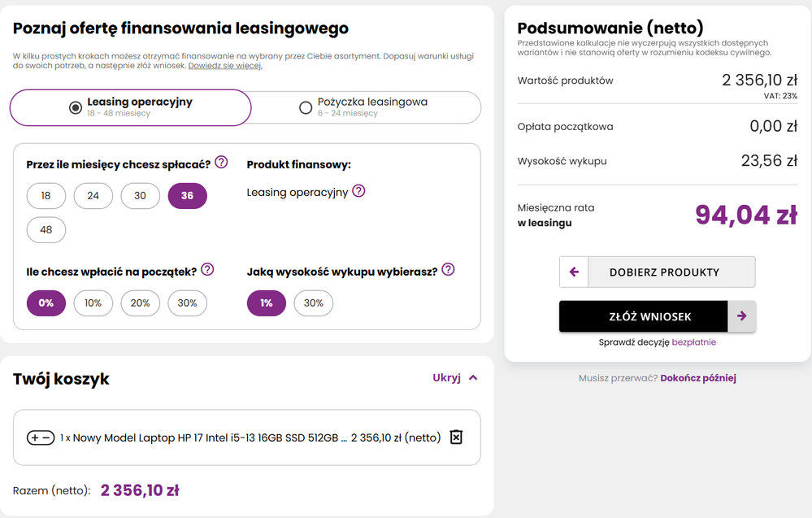
Task: Click help icon next to buyout amount question
Action: pyautogui.click(x=448, y=269)
